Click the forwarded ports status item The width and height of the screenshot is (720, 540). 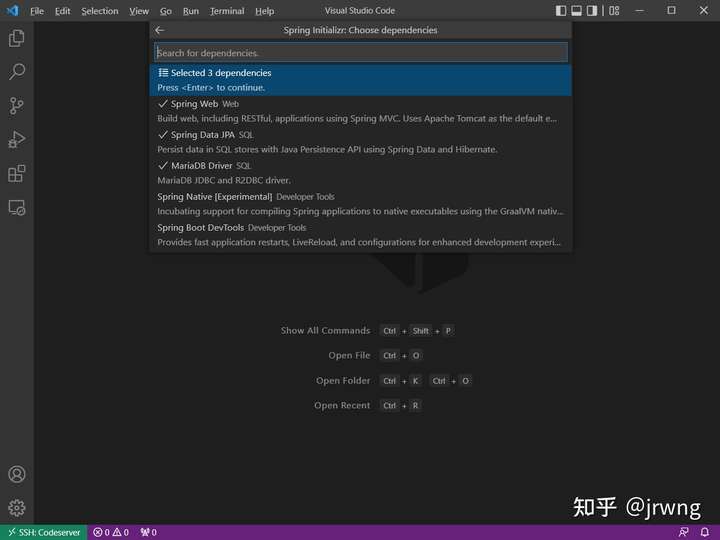(x=148, y=532)
